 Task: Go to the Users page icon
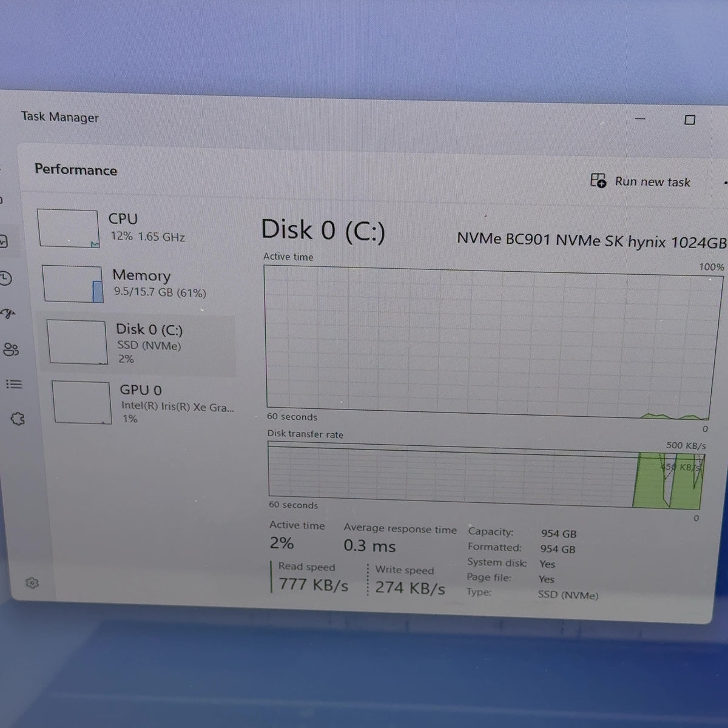pyautogui.click(x=11, y=349)
